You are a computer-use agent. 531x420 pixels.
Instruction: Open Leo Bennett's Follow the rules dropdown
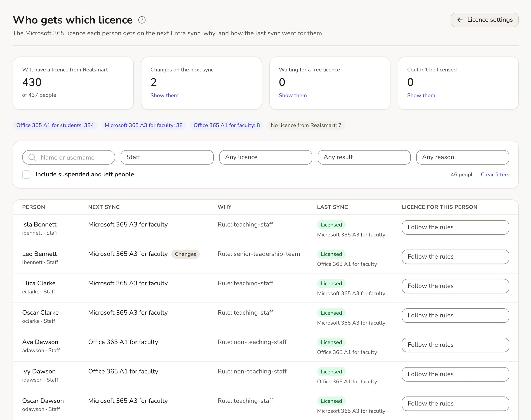point(455,257)
